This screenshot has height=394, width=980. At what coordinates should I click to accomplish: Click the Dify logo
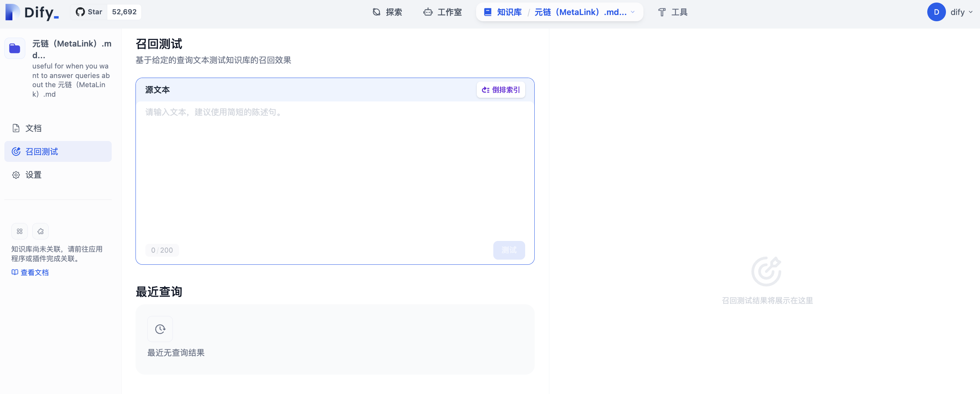coord(32,12)
